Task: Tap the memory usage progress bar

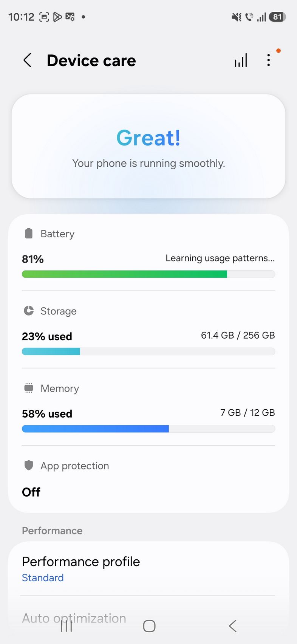Action: pos(148,429)
